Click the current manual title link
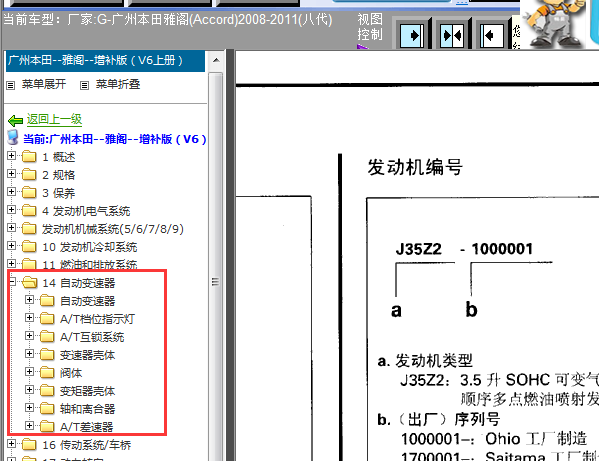Viewport: 599px width, 461px height. coord(115,139)
